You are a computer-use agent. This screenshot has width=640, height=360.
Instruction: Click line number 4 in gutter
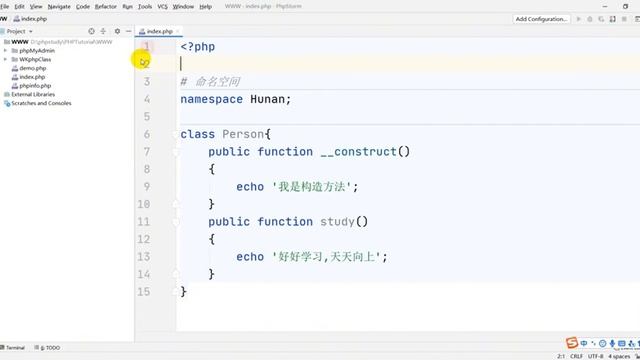pyautogui.click(x=147, y=99)
